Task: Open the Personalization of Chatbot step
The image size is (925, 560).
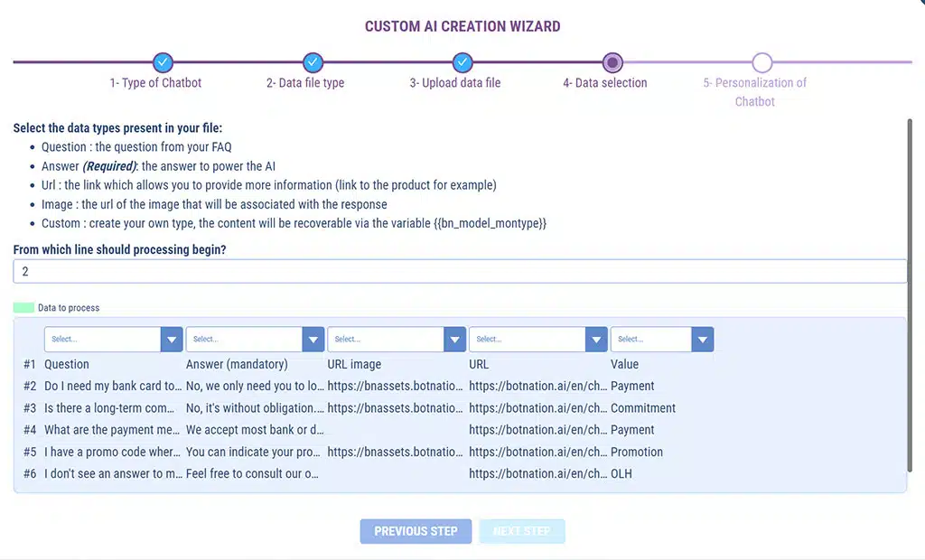Action: (755, 92)
